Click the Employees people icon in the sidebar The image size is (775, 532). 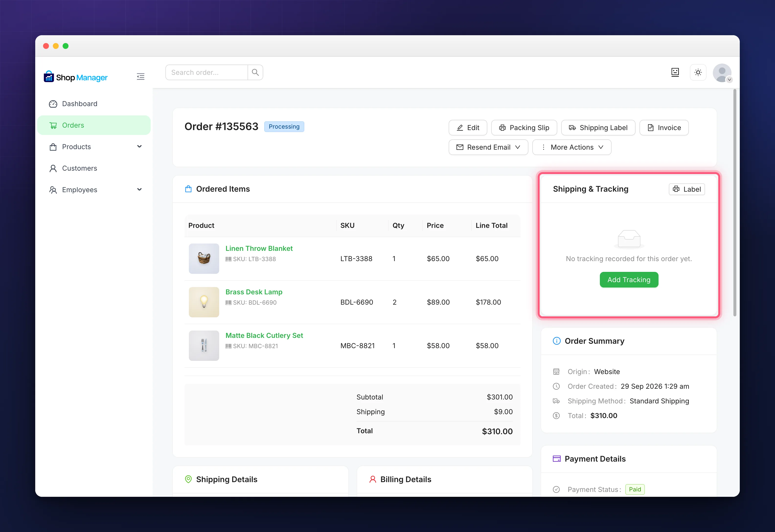click(x=53, y=190)
